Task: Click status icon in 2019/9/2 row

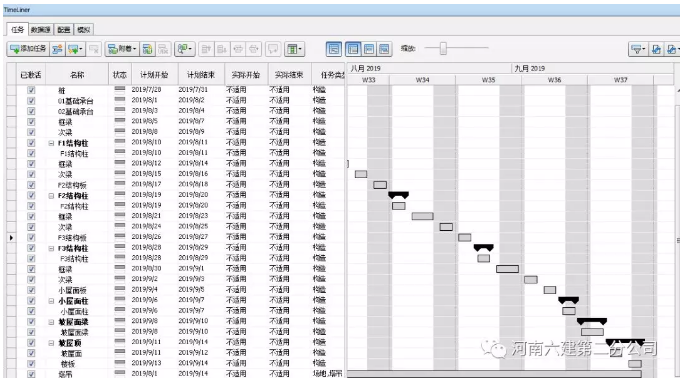Action: 119,279
